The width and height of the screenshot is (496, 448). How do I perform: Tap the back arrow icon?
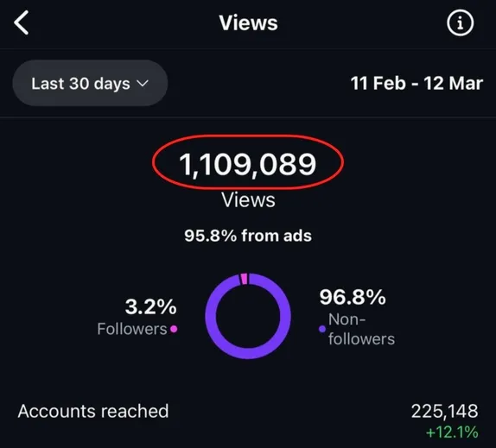tap(22, 22)
